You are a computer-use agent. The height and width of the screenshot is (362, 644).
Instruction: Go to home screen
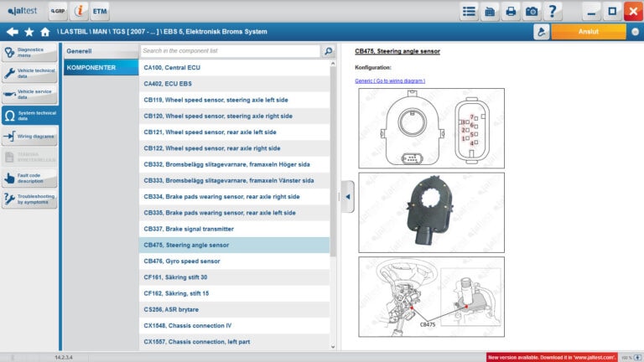[x=44, y=32]
